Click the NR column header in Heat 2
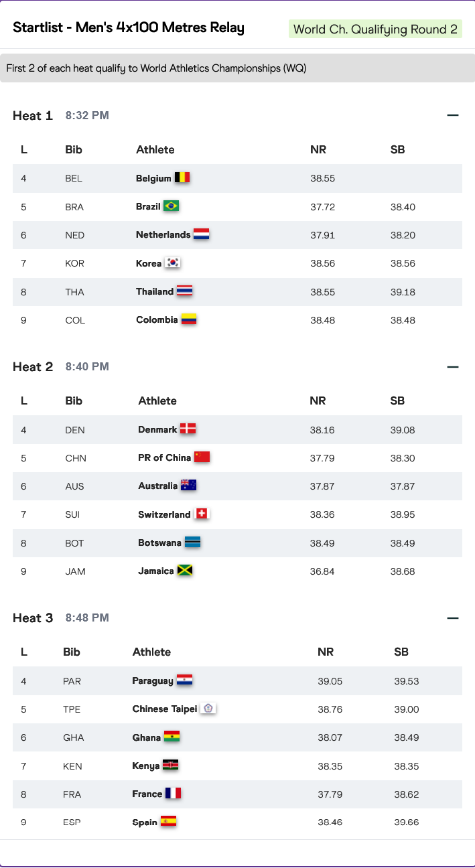The image size is (475, 868). (318, 401)
